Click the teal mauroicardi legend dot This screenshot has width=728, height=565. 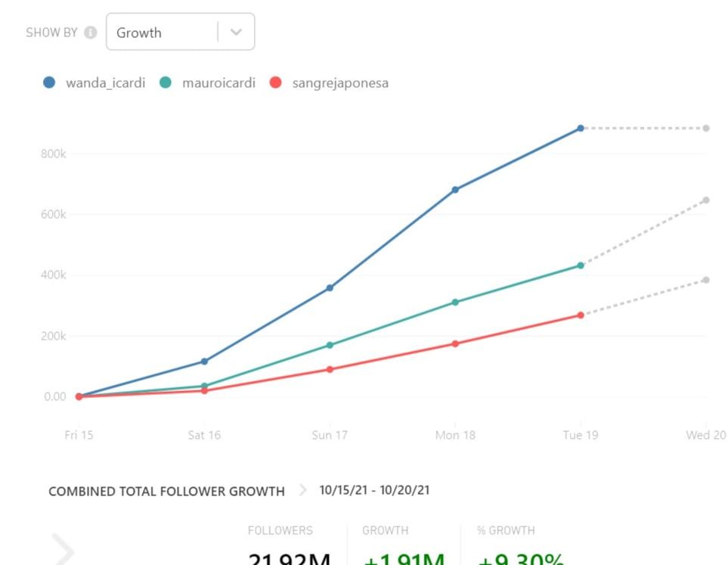pyautogui.click(x=166, y=83)
